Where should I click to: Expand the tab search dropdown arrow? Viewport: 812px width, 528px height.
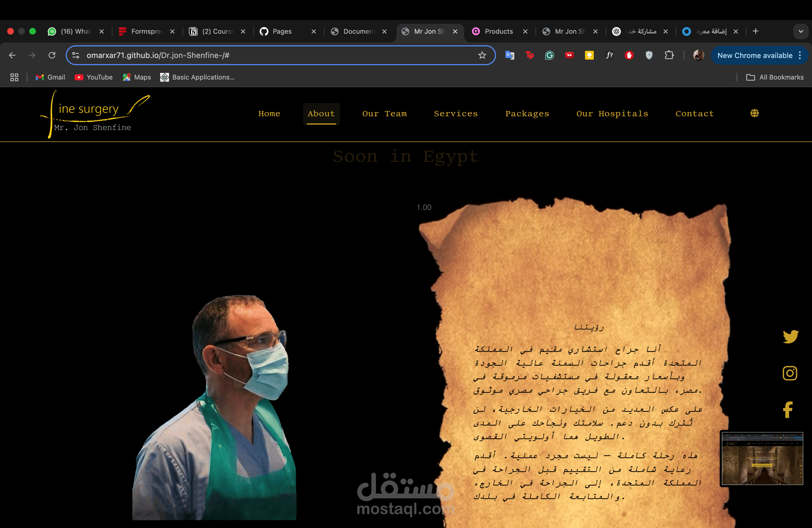(x=801, y=31)
